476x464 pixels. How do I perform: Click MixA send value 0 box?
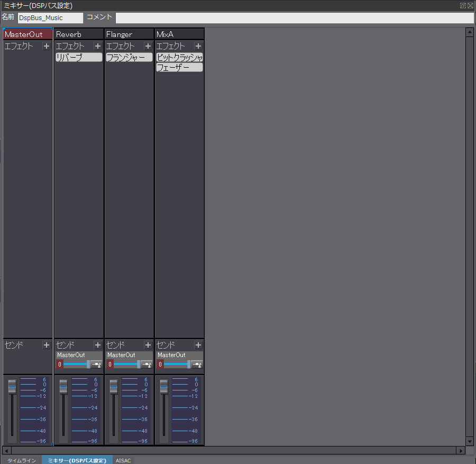click(x=160, y=365)
